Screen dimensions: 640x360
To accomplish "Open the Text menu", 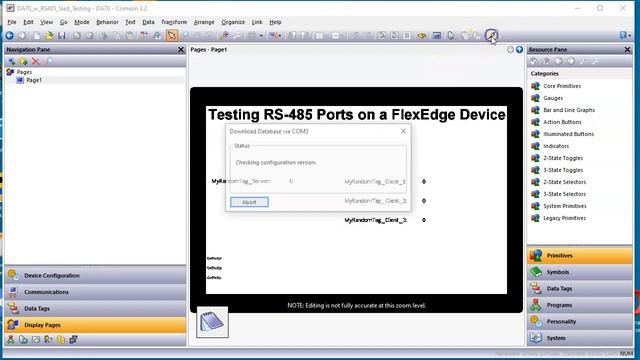I will tap(130, 22).
